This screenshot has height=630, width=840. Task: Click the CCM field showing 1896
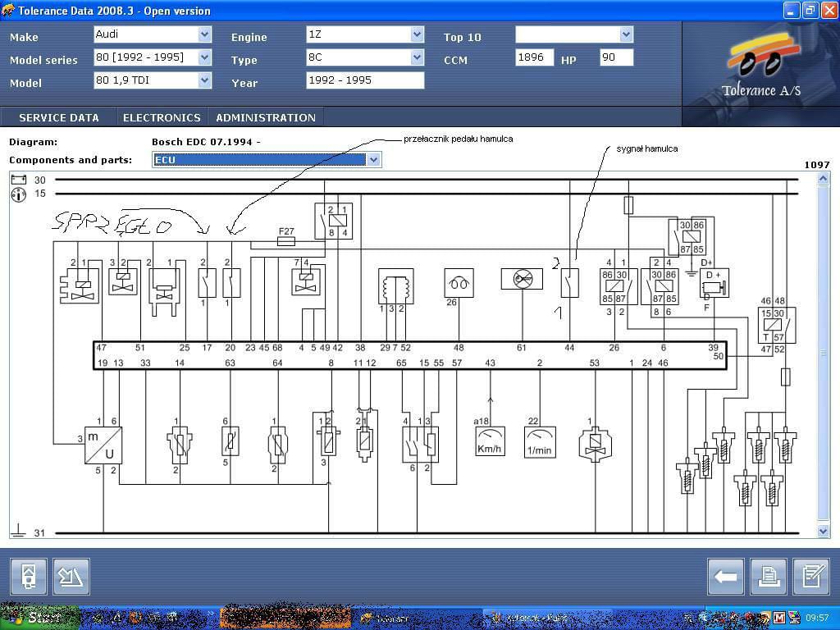point(535,57)
